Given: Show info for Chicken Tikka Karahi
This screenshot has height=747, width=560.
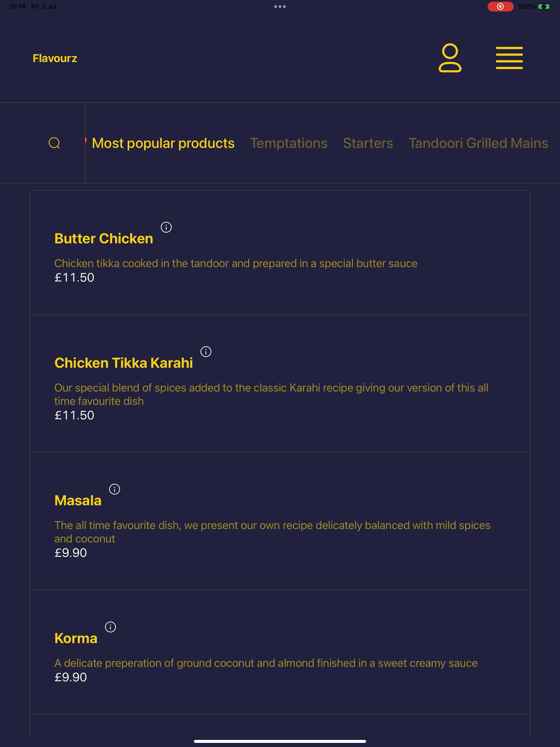Looking at the screenshot, I should click(206, 352).
